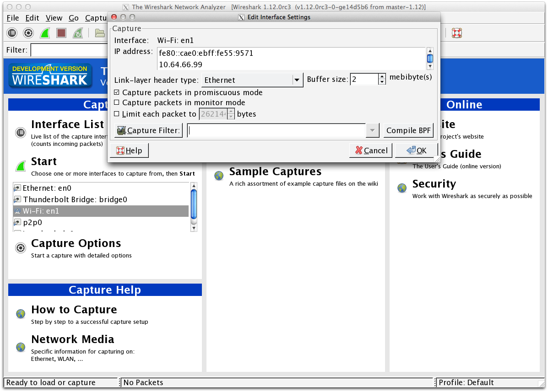Screen dimensions: 548x392
Task: Click the IP address list scroll-up arrow
Action: tap(430, 51)
